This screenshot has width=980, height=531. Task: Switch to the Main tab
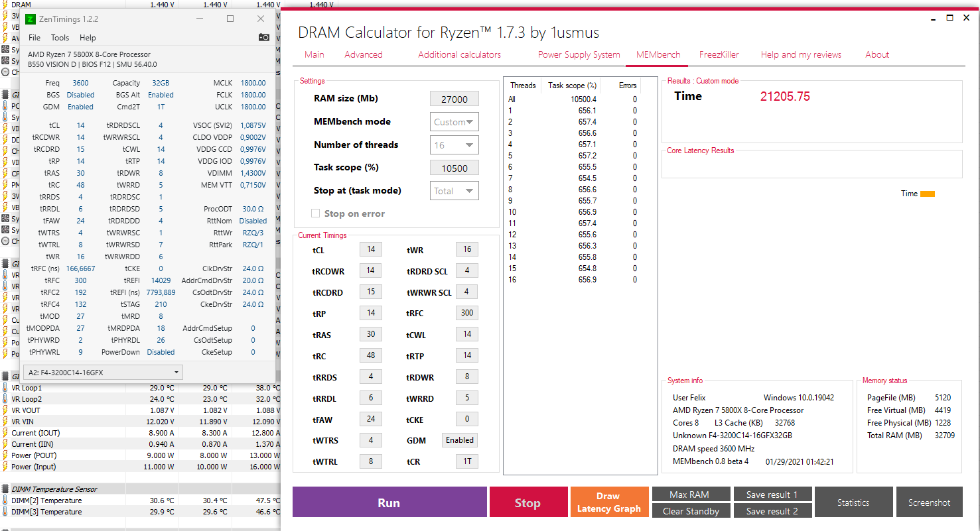[x=315, y=54]
